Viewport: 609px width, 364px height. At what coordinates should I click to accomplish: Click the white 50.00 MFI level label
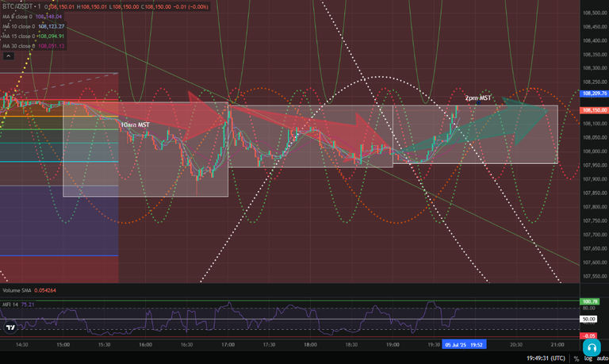point(588,319)
